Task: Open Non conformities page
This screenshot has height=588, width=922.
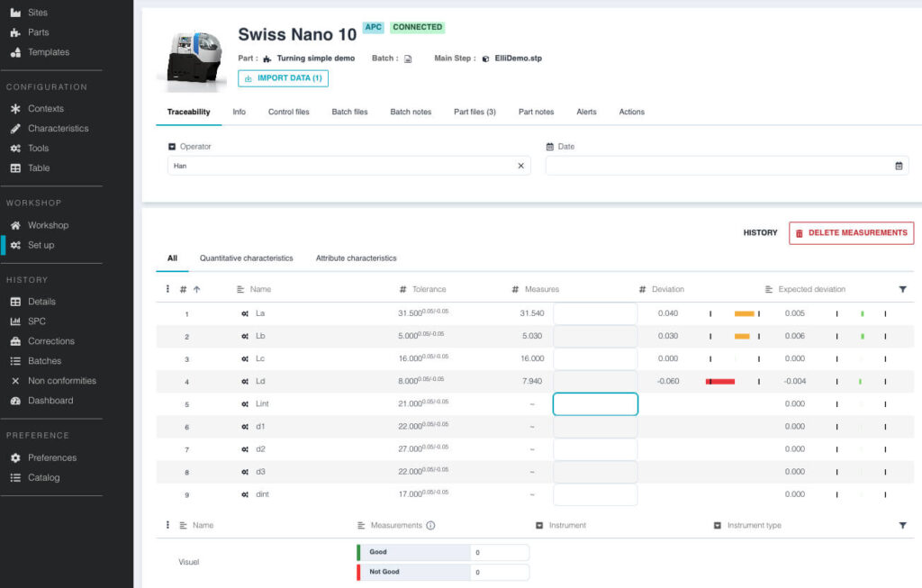Action: [x=62, y=381]
